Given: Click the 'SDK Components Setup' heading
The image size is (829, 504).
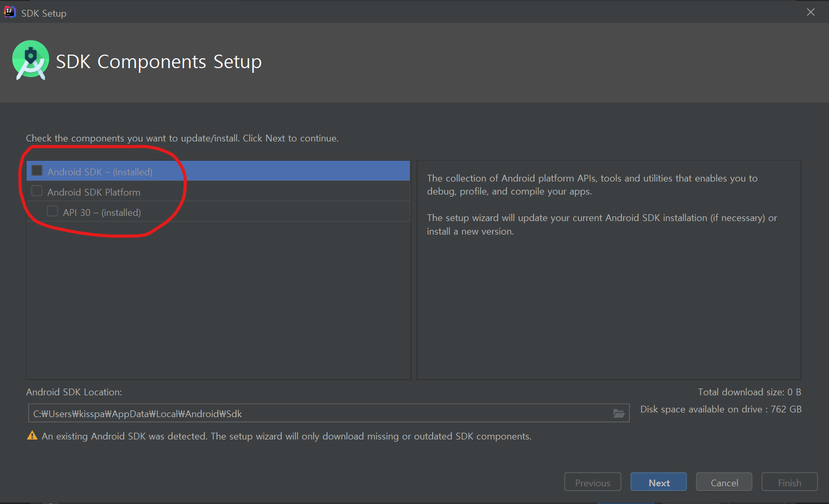Looking at the screenshot, I should pos(159,62).
